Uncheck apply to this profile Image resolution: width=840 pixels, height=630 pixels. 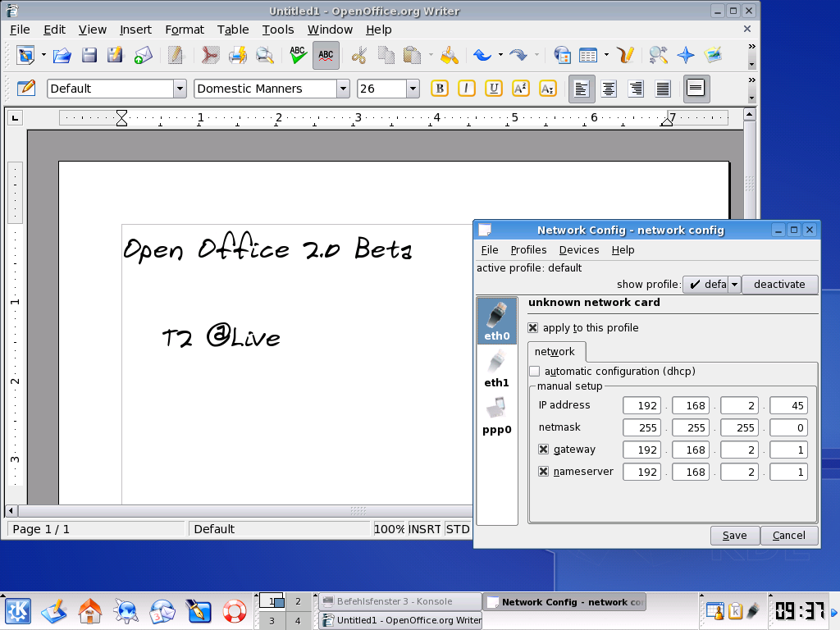coord(533,328)
